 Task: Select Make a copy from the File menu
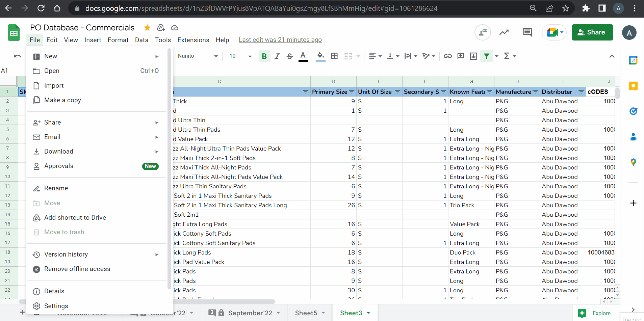coord(62,100)
